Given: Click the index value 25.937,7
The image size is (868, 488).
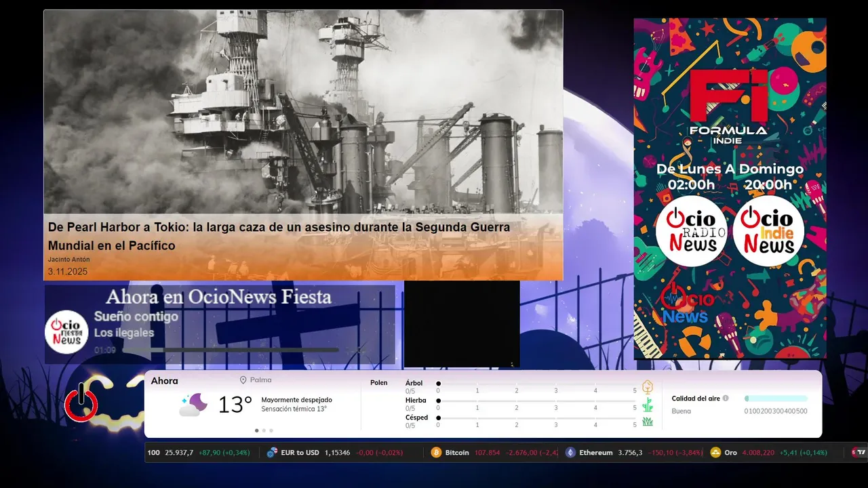Looking at the screenshot, I should [179, 453].
